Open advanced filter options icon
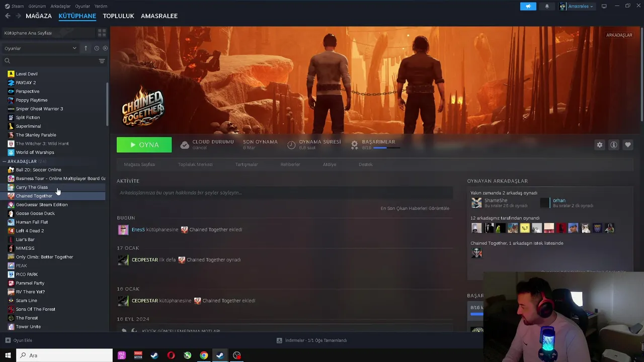This screenshot has width=644, height=362. coord(102,61)
